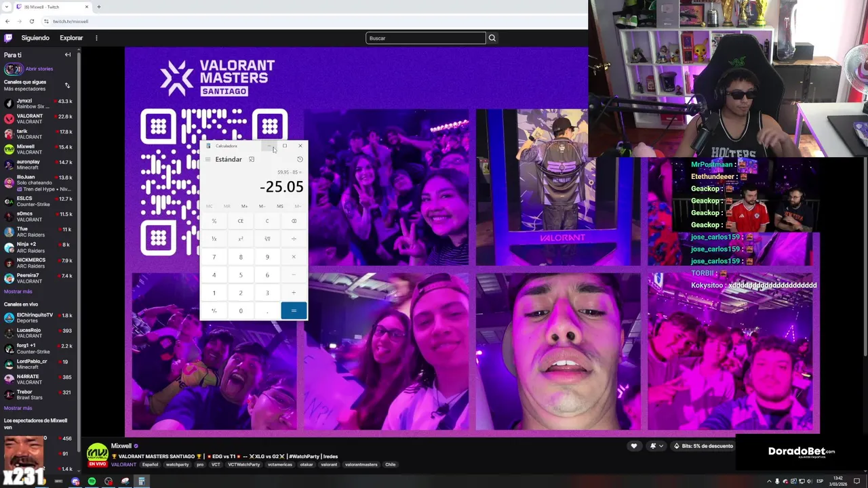Image resolution: width=868 pixels, height=488 pixels.
Task: Open the Calculator navigation hamburger menu
Action: (x=208, y=159)
